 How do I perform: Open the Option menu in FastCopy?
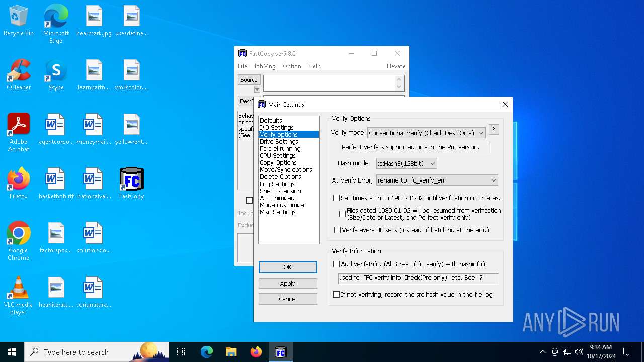point(292,66)
